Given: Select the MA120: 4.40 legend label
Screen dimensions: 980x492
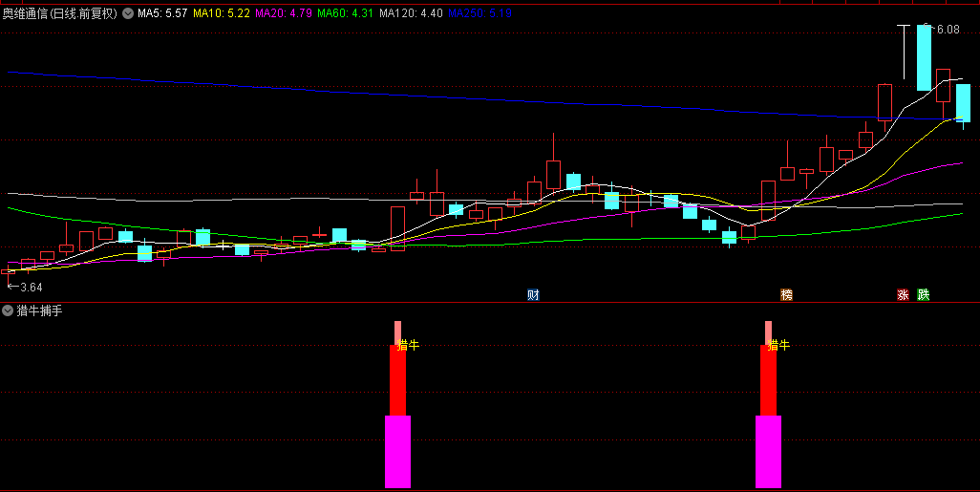Looking at the screenshot, I should tap(412, 13).
